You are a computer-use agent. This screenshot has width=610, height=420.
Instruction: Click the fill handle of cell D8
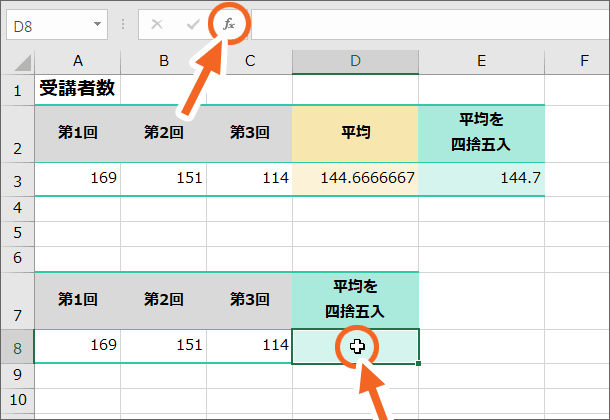[418, 363]
